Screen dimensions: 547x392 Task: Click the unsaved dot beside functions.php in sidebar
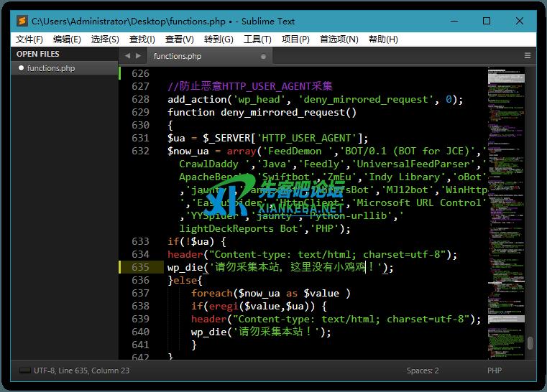click(x=21, y=68)
